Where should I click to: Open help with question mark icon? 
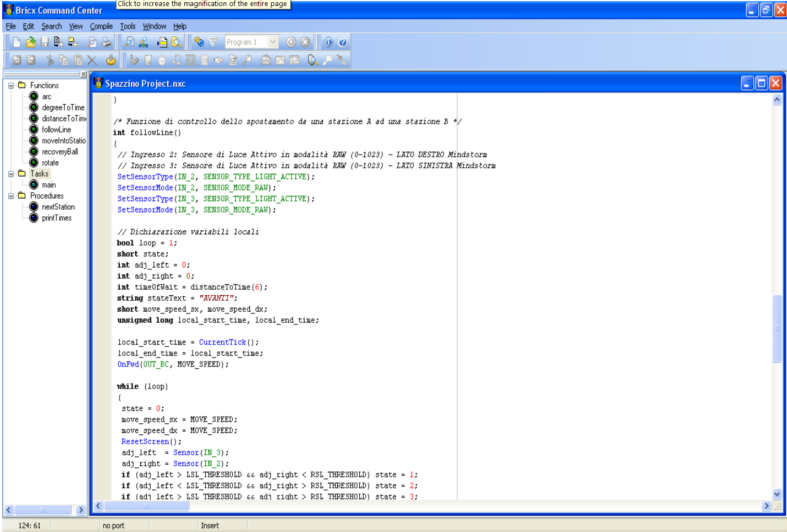click(x=343, y=42)
